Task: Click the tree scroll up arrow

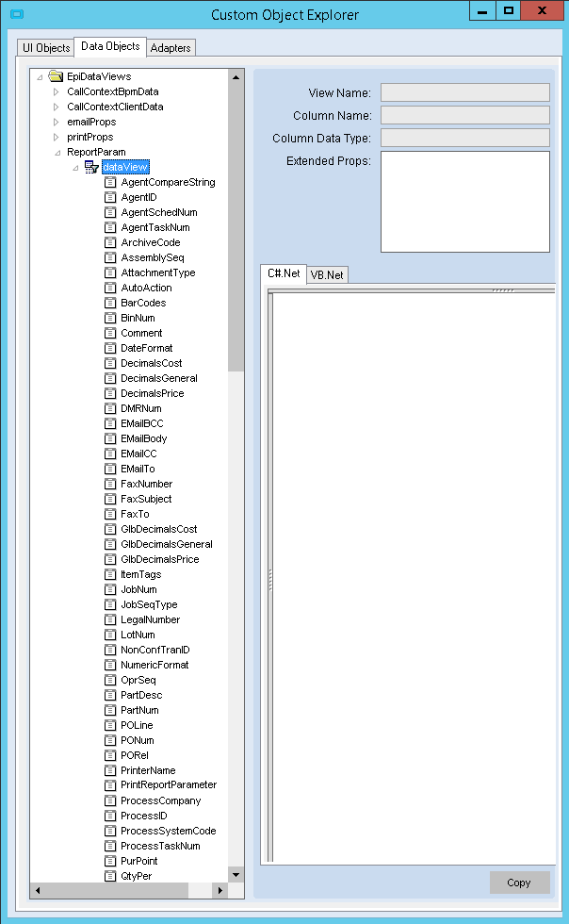Action: pos(236,76)
